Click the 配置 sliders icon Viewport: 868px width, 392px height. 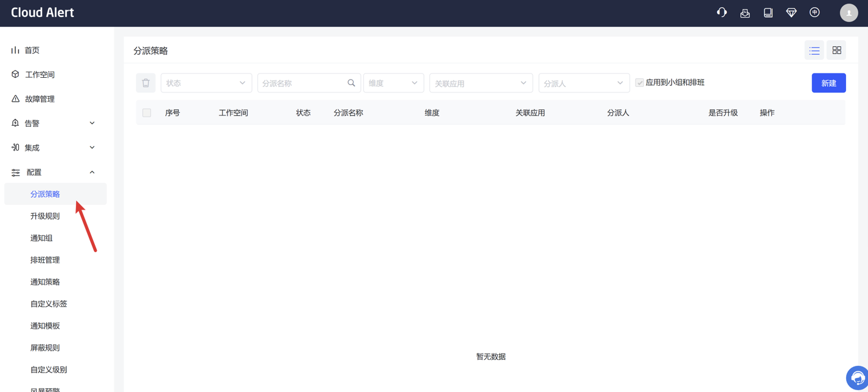pos(16,173)
